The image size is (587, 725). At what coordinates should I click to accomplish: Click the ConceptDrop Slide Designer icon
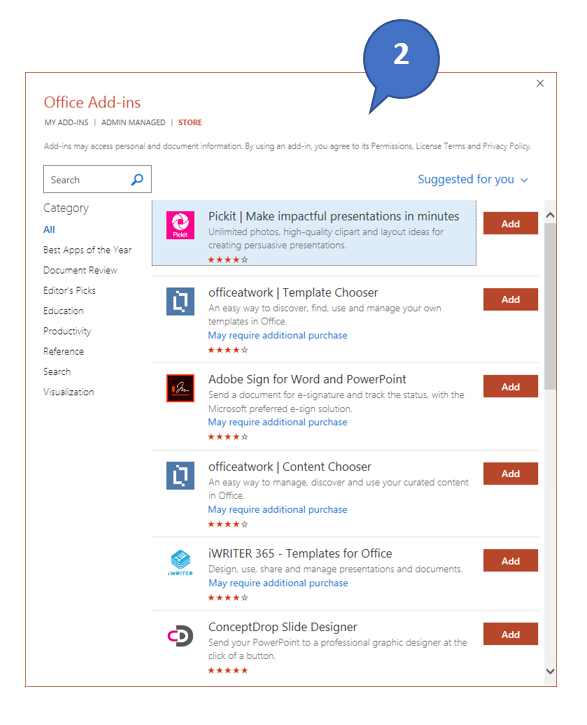coord(180,636)
